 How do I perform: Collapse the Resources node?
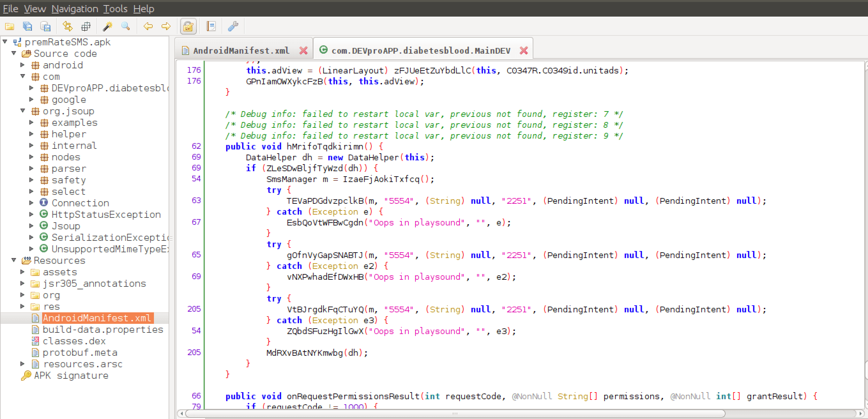[14, 260]
